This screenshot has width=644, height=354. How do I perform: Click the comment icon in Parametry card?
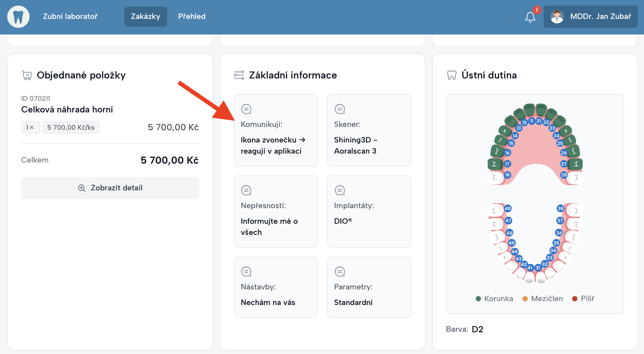[340, 272]
